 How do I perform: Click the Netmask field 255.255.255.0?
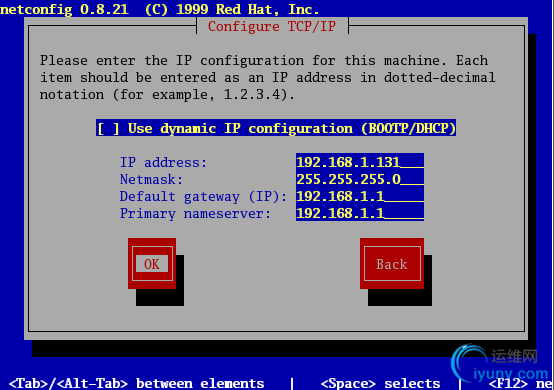[360, 179]
